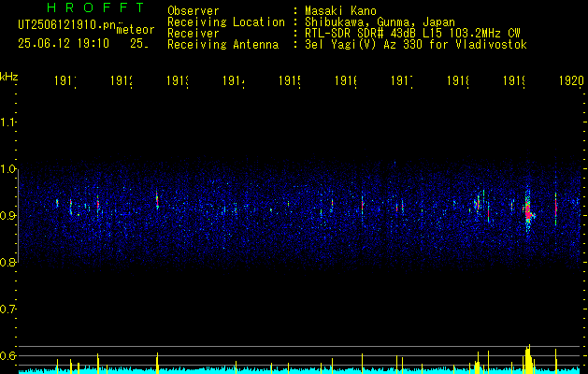Screen dimensions: 588x374
Task: Select receiver text RTL-SDR SDR# 43dB L15 103.2MHz CW
Action: 413,34
